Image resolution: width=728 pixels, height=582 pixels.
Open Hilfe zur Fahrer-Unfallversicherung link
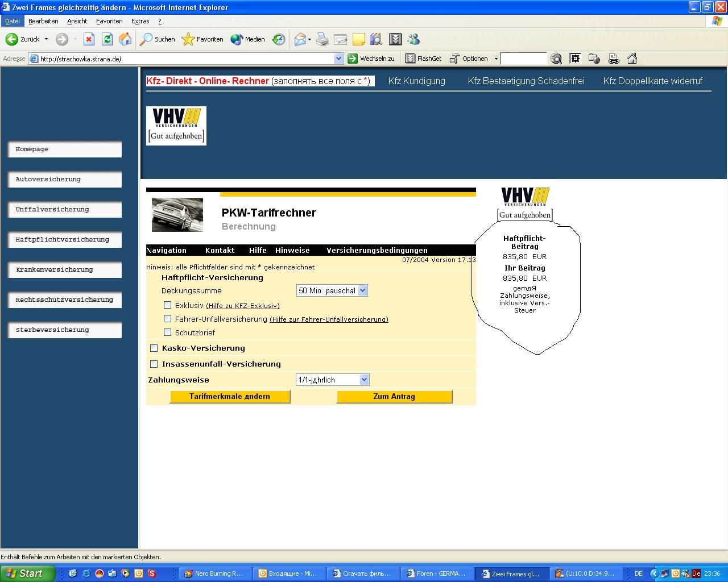click(329, 319)
